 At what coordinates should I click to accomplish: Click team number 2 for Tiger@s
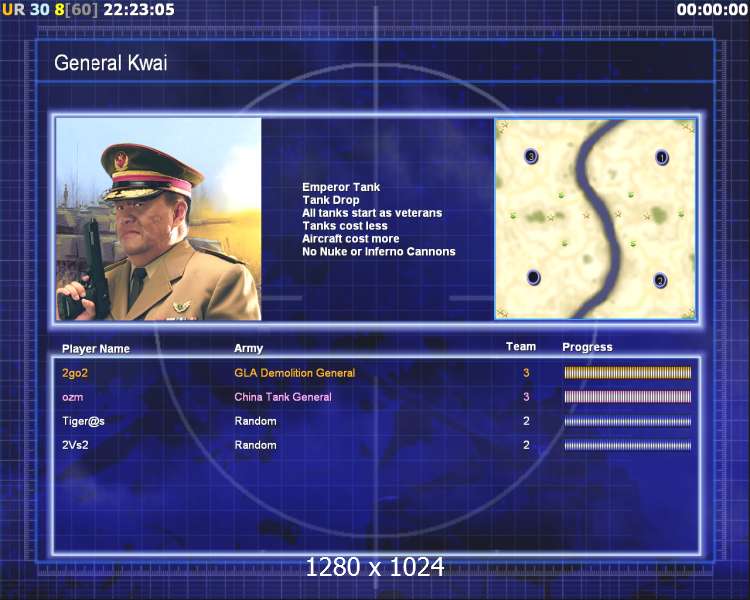526,421
